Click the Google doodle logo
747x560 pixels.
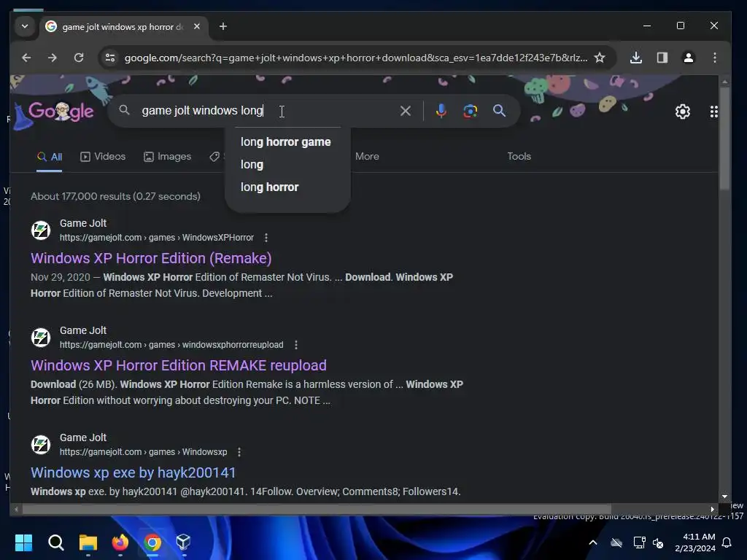[x=61, y=111]
